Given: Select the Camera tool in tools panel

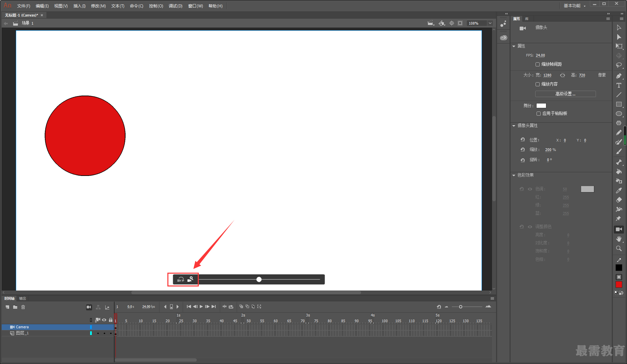Looking at the screenshot, I should pyautogui.click(x=619, y=230).
